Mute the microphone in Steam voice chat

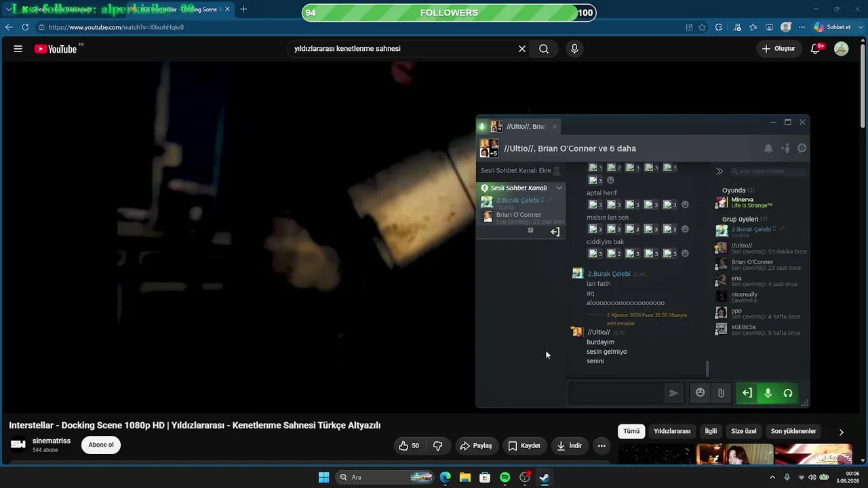coord(768,393)
